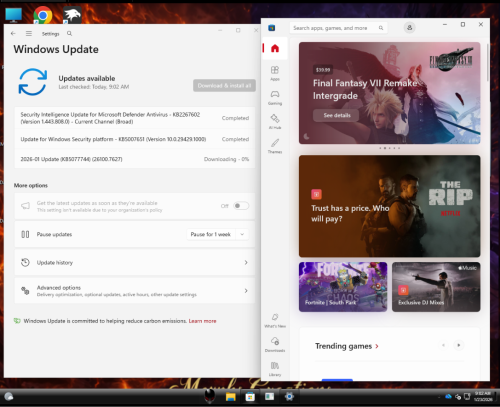This screenshot has width=500, height=407.
Task: Expand Update history
Action: click(x=135, y=262)
